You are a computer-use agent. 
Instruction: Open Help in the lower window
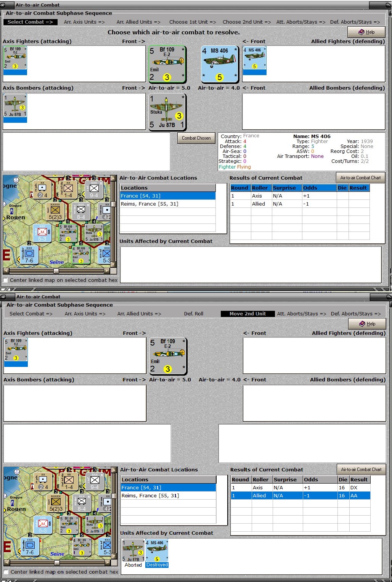tap(367, 324)
